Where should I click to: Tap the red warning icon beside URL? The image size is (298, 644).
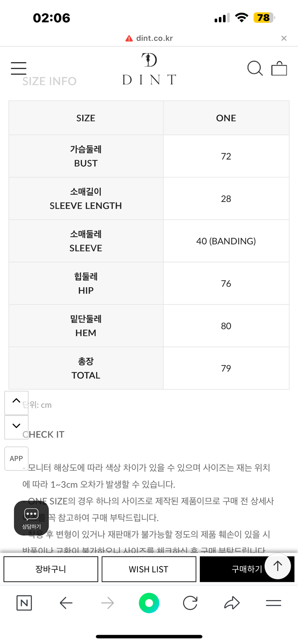(129, 38)
